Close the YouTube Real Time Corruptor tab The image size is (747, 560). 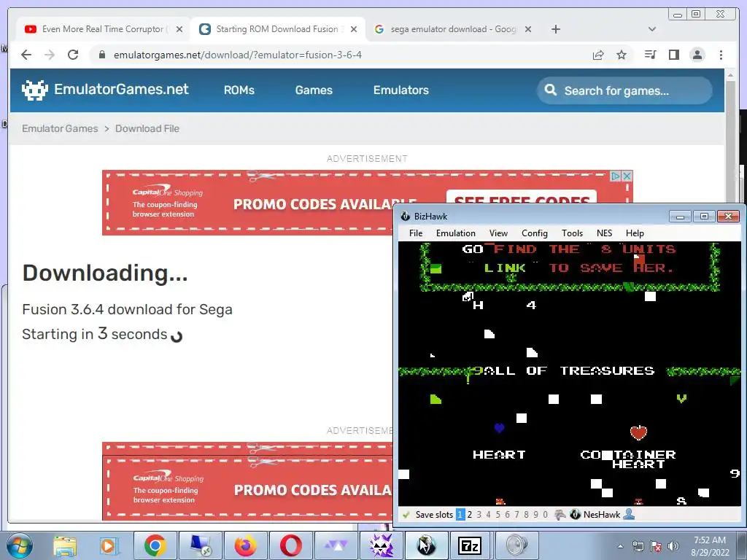(x=179, y=29)
